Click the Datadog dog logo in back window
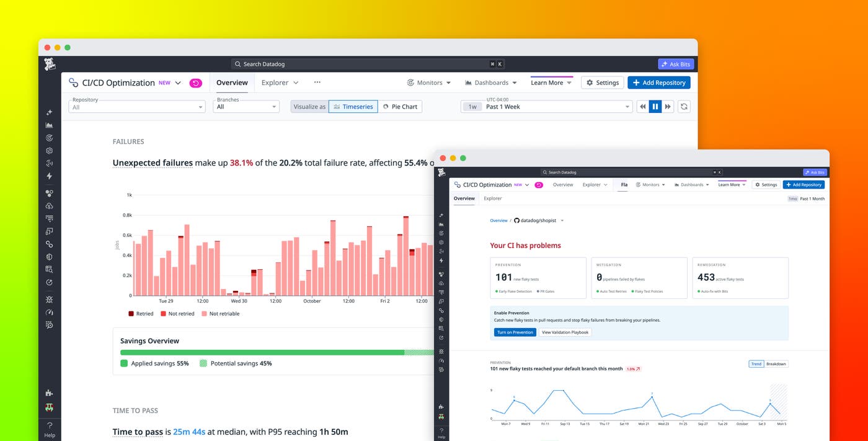Viewport: 868px width, 441px height. [50, 64]
